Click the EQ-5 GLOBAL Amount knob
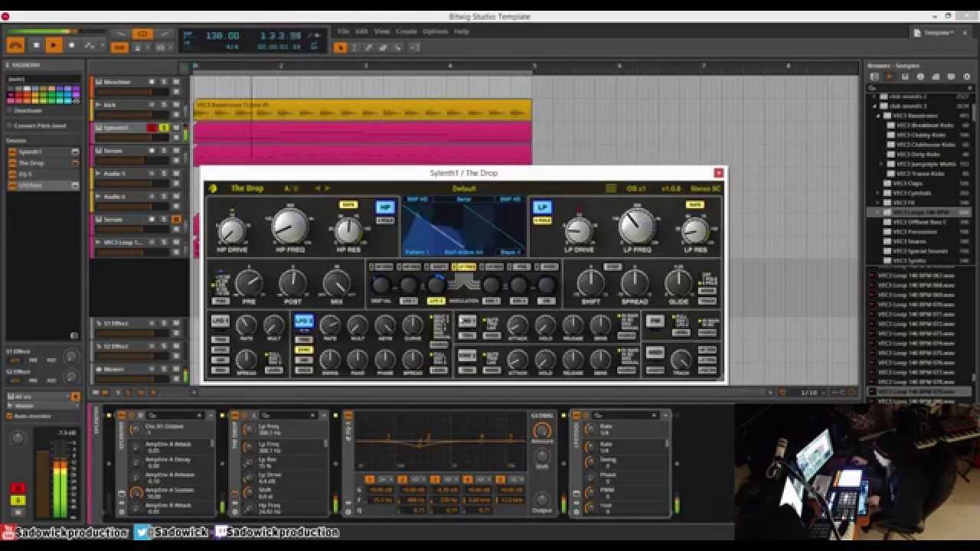 tap(542, 432)
